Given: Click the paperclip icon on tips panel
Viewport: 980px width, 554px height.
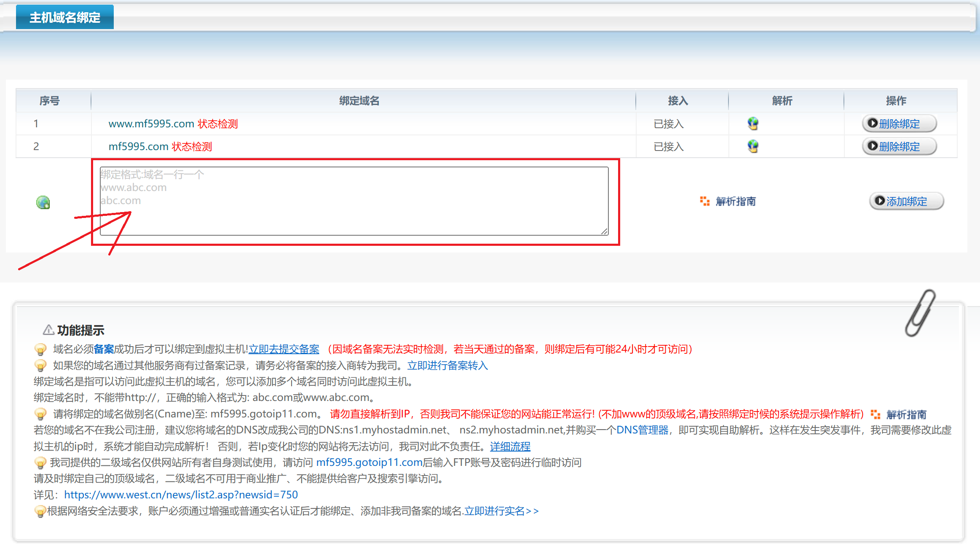Looking at the screenshot, I should coord(921,313).
